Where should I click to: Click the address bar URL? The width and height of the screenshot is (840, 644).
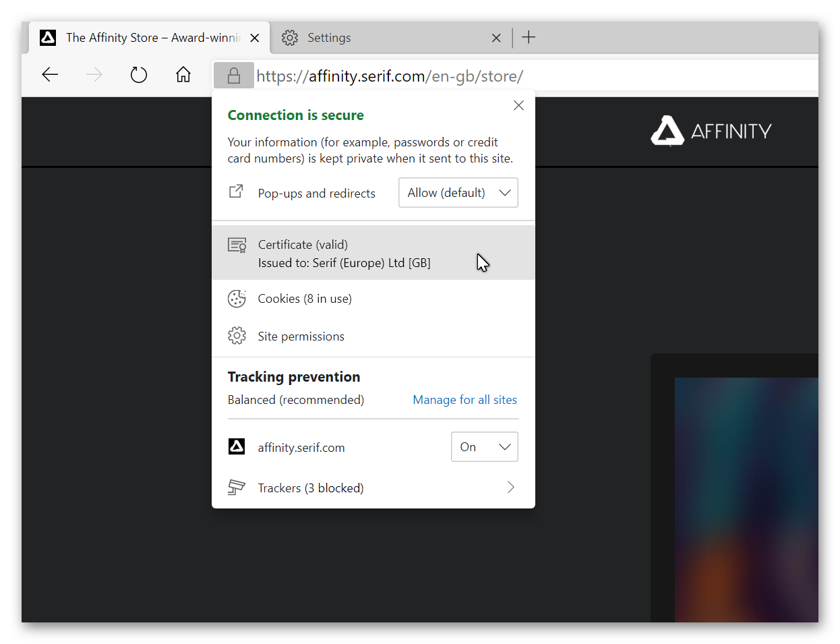tap(390, 76)
